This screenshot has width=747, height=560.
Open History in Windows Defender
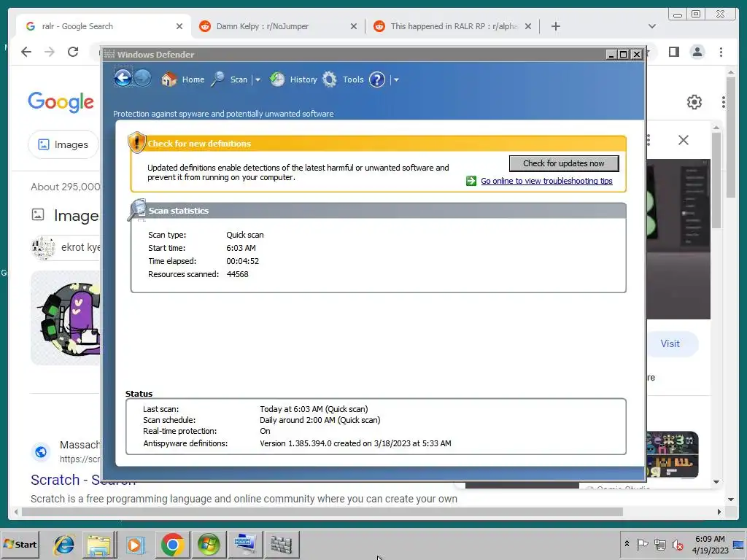[293, 79]
